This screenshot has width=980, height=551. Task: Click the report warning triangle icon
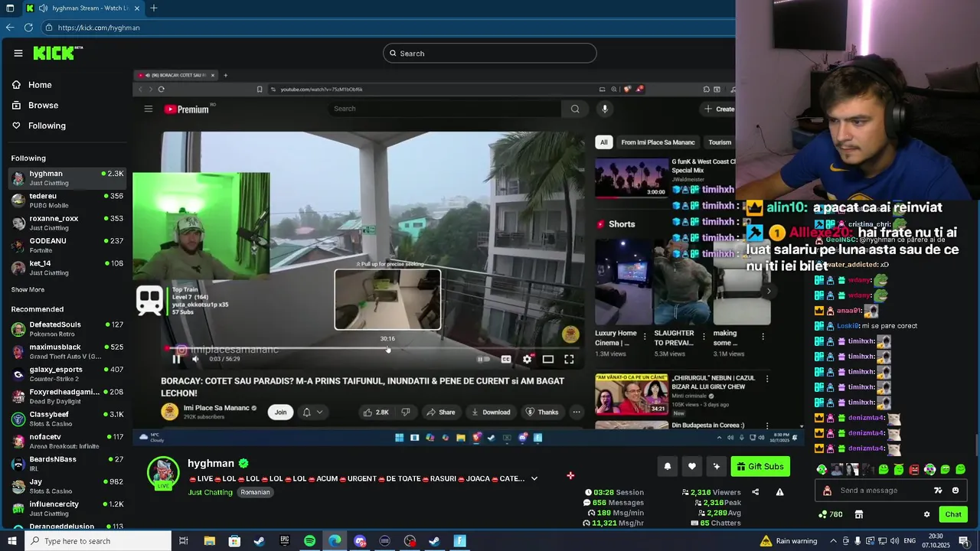click(x=779, y=492)
